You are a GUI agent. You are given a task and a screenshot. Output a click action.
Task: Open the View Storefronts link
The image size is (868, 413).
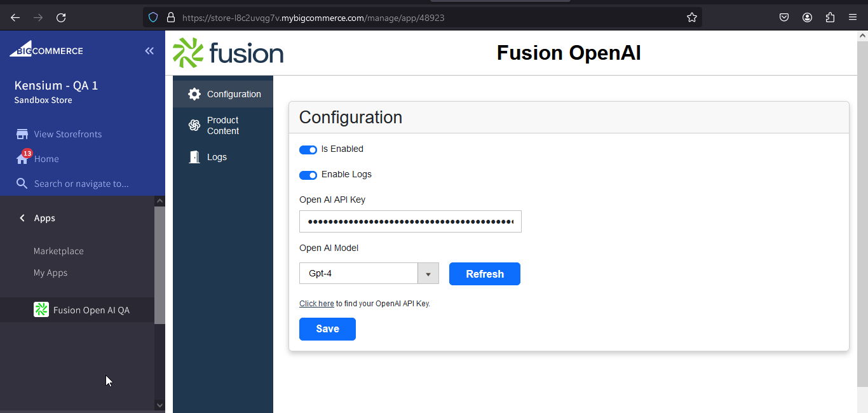pos(68,134)
